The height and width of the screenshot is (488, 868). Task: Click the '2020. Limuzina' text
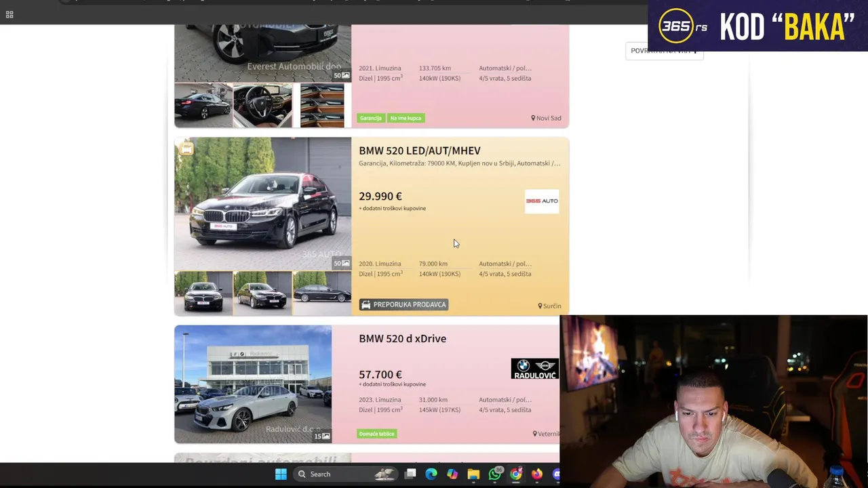[x=380, y=264]
